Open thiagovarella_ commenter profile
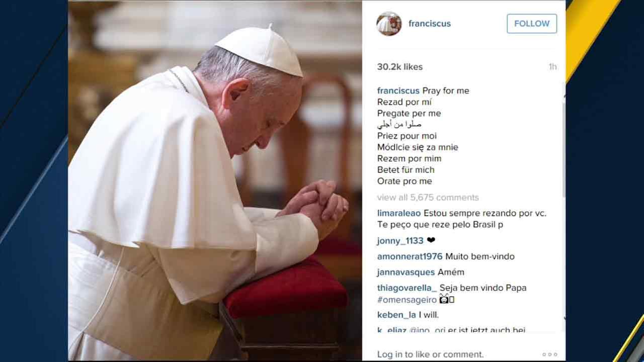The image size is (644, 362). (x=407, y=288)
